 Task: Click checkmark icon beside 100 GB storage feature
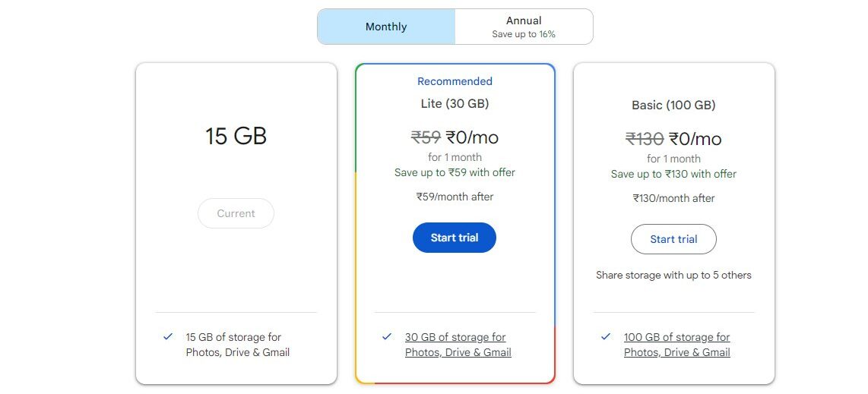click(x=606, y=336)
